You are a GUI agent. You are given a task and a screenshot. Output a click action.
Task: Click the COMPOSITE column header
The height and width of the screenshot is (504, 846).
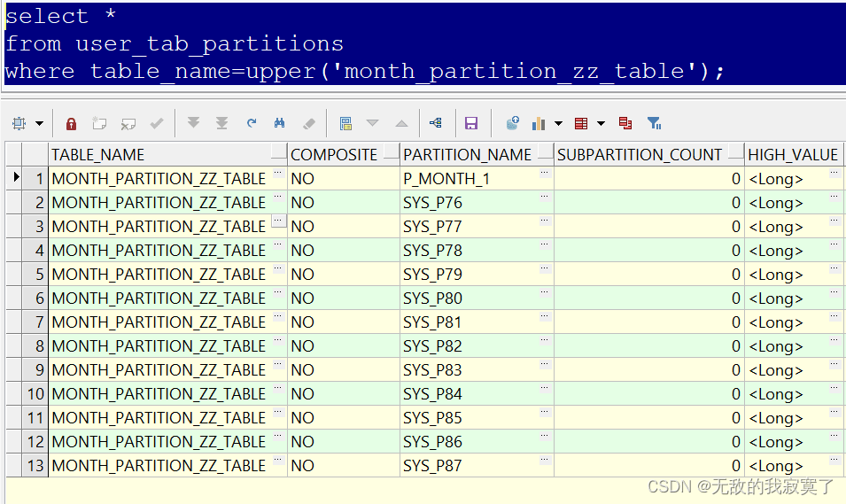tap(343, 155)
